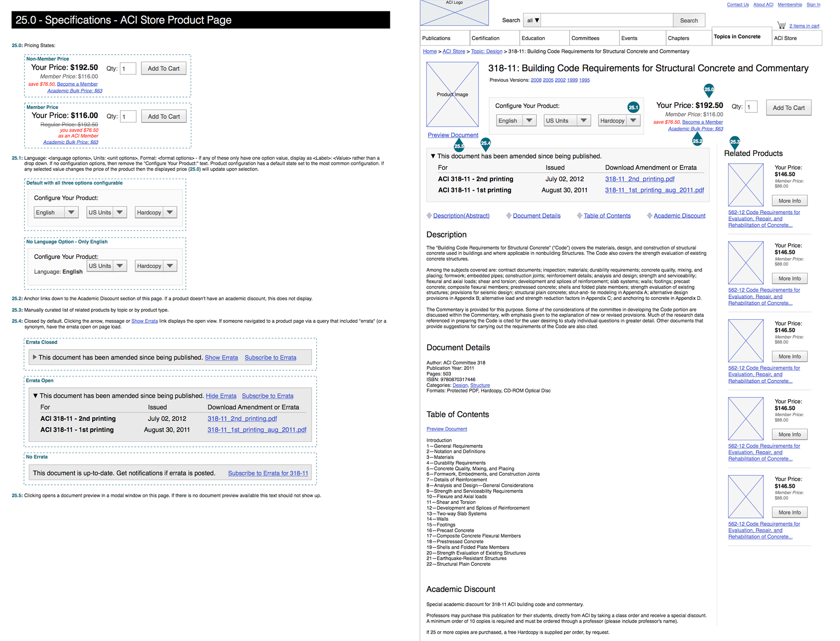
Task: Click Add To Cart on product page
Action: pos(789,108)
